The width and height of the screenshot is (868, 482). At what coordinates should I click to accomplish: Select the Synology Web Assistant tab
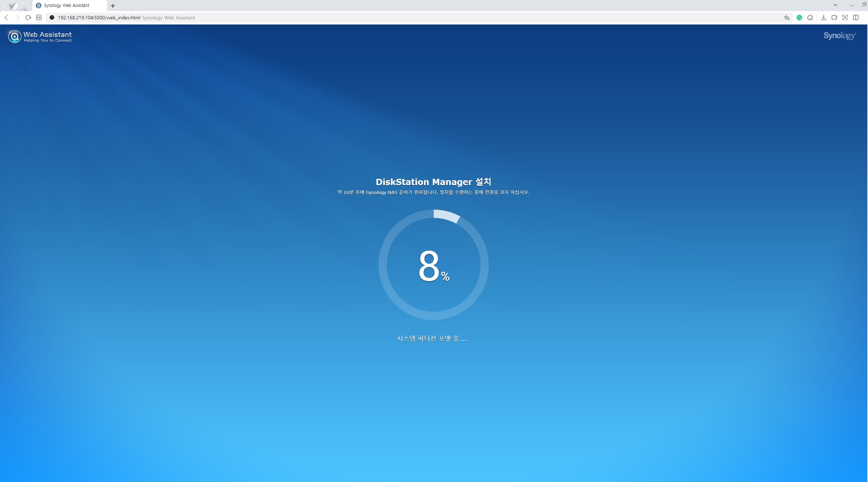coord(67,6)
